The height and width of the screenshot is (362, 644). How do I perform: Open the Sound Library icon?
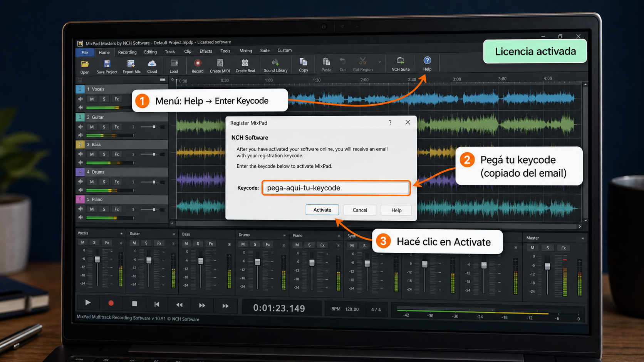pos(275,65)
